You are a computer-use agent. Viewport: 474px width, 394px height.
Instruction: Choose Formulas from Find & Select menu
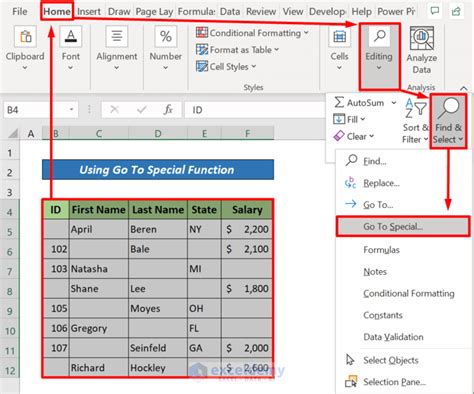381,250
